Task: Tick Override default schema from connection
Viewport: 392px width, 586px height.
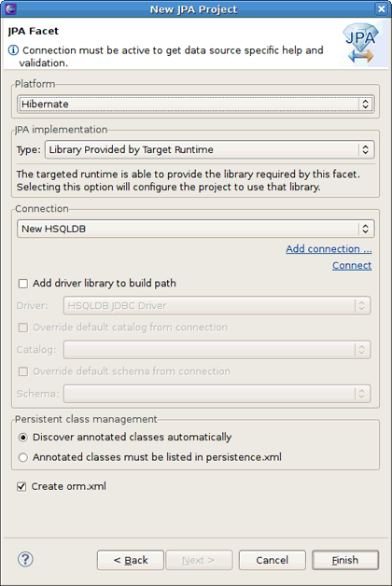Action: [x=23, y=372]
